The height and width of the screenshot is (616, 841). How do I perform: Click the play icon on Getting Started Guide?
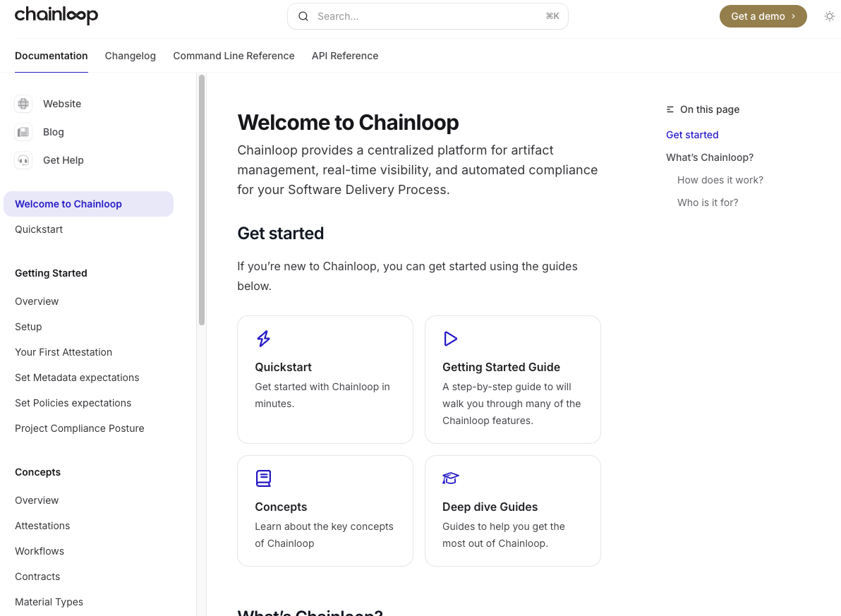pos(450,339)
